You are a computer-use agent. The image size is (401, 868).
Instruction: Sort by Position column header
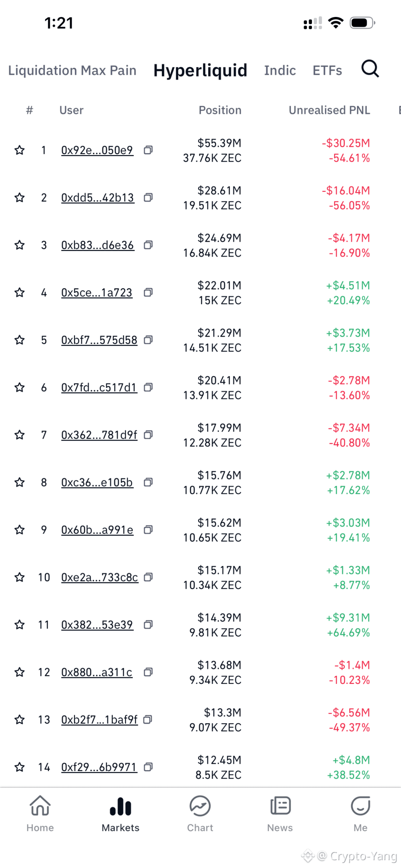220,110
